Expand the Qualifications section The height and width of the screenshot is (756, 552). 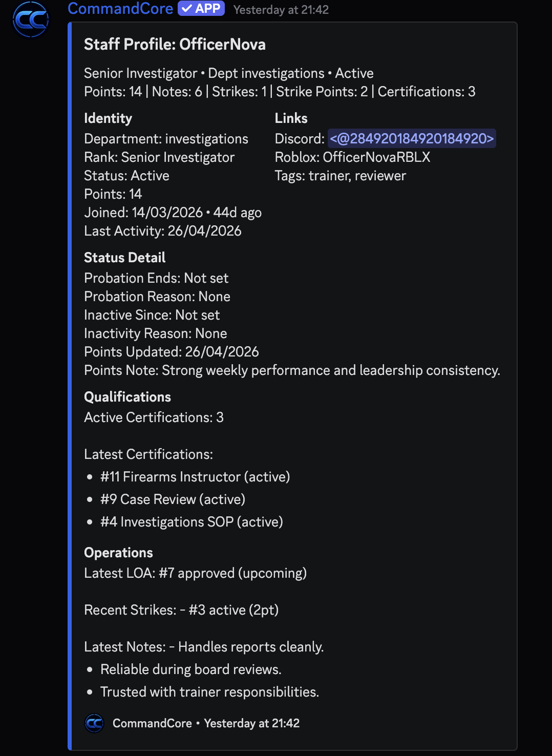pos(128,397)
